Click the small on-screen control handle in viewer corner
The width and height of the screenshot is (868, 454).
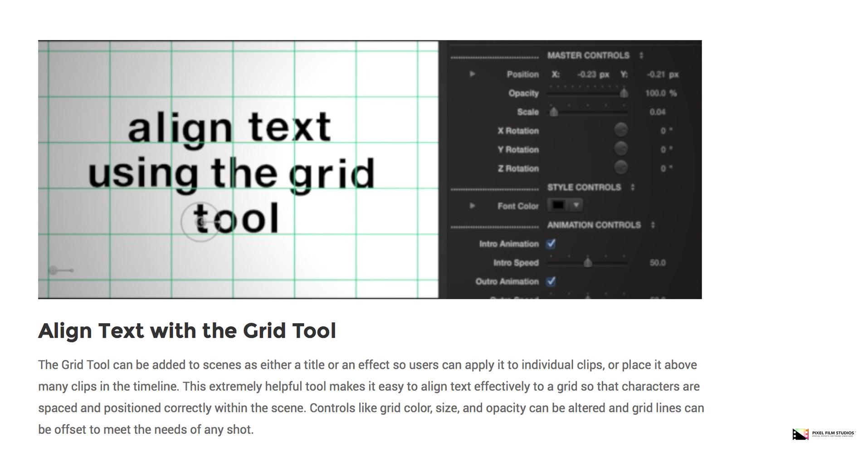pyautogui.click(x=60, y=271)
